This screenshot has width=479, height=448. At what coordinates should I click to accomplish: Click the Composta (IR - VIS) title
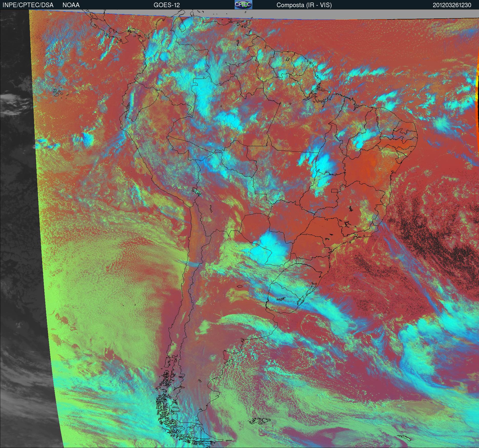click(x=304, y=5)
